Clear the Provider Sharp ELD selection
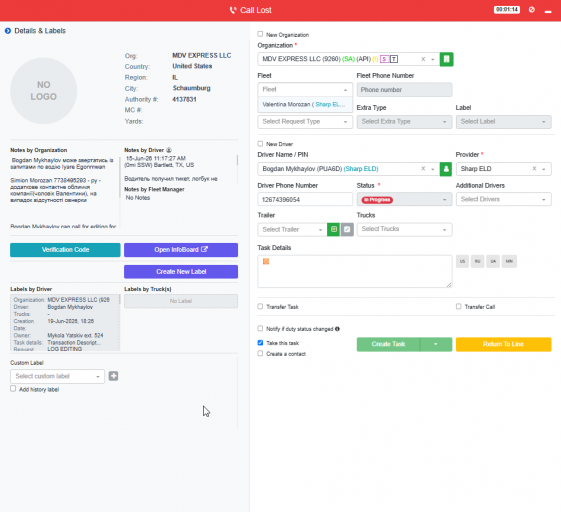Screen dimensions: 561x512 click(534, 169)
